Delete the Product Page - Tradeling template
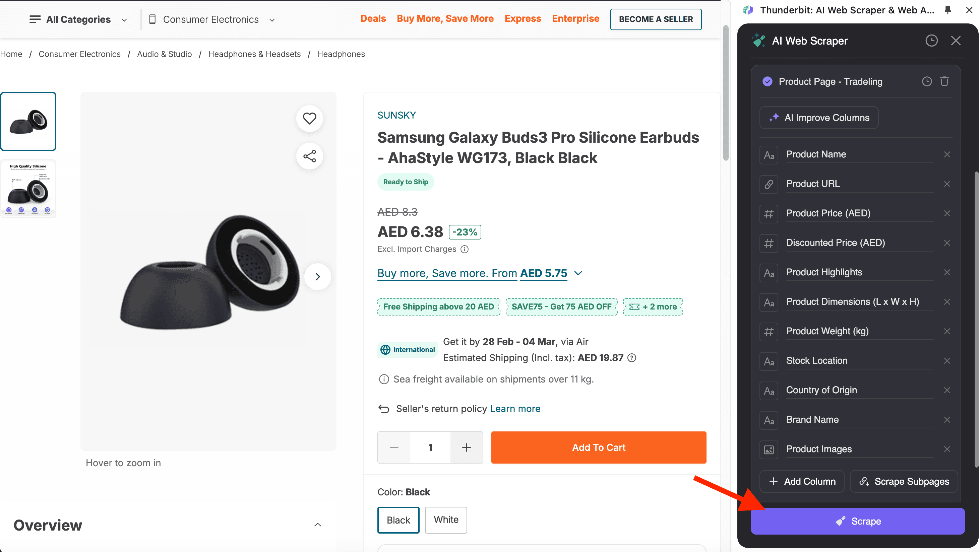 944,81
